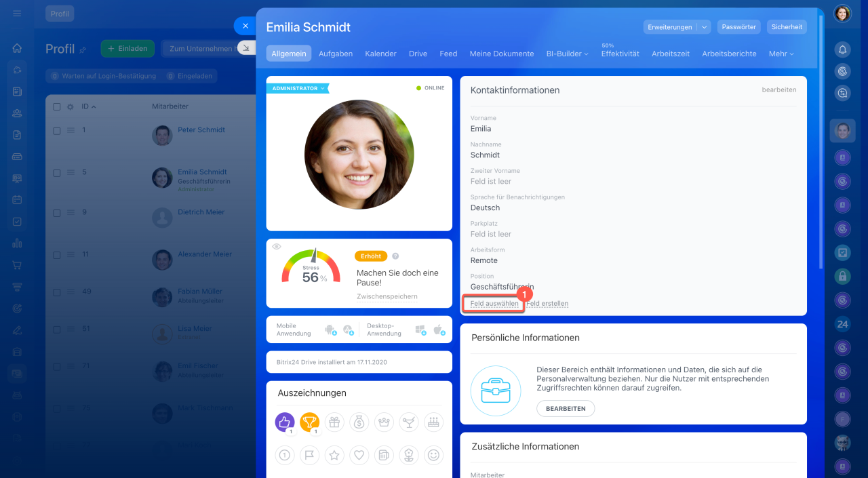Open the bar chart icon in left sidebar
Viewport: 868px width, 478px height.
pos(17,243)
